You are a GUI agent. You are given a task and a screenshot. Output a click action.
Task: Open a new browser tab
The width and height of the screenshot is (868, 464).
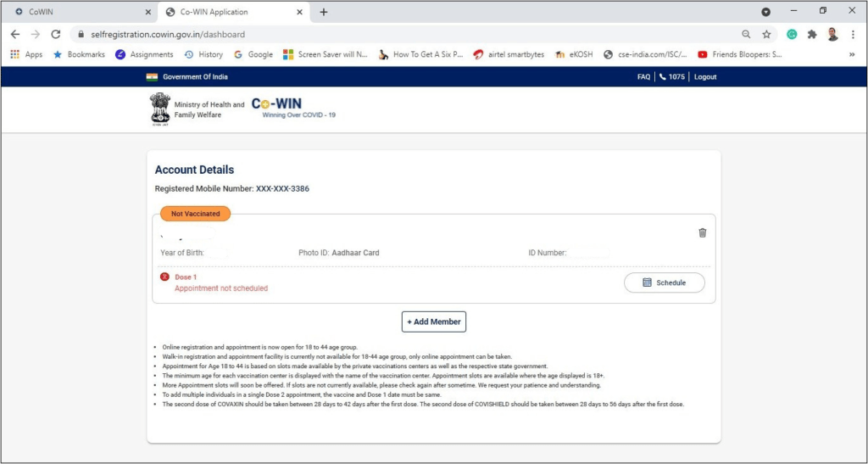tap(324, 12)
